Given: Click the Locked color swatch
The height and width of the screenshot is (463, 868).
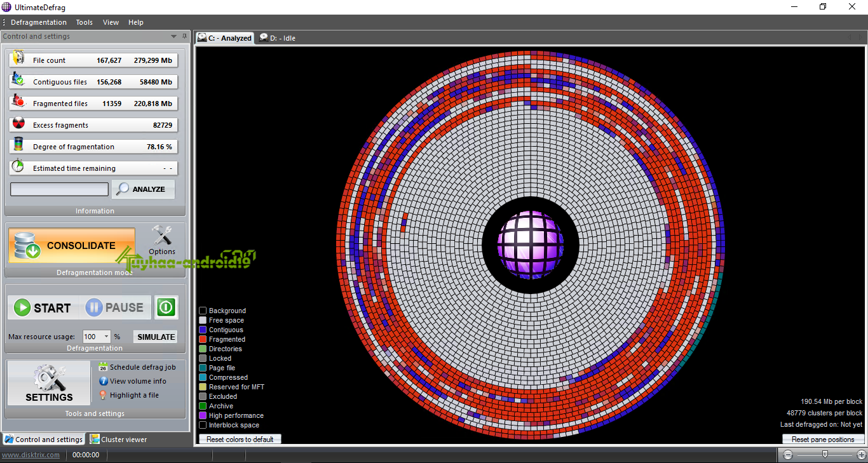Looking at the screenshot, I should [x=203, y=358].
